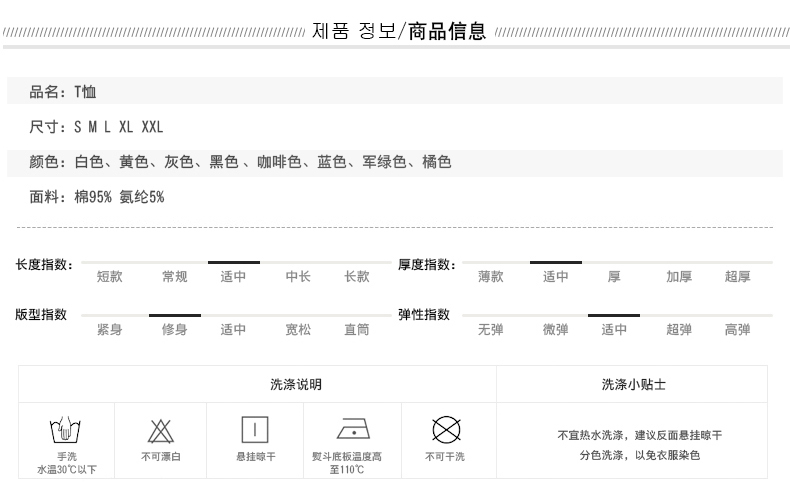The width and height of the screenshot is (790, 484).
Task: Click the 洗涤说明 table header
Action: pyautogui.click(x=296, y=384)
